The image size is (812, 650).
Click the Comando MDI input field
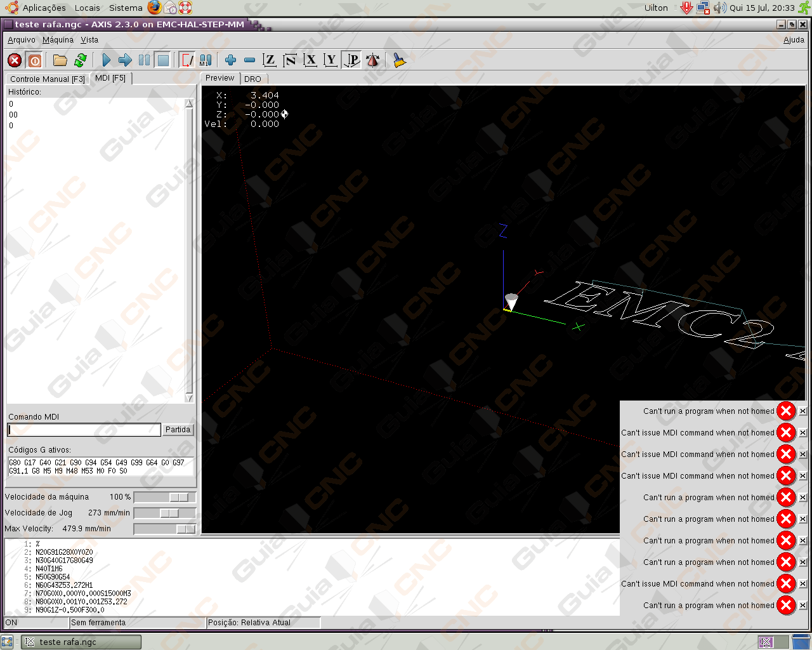pos(84,430)
